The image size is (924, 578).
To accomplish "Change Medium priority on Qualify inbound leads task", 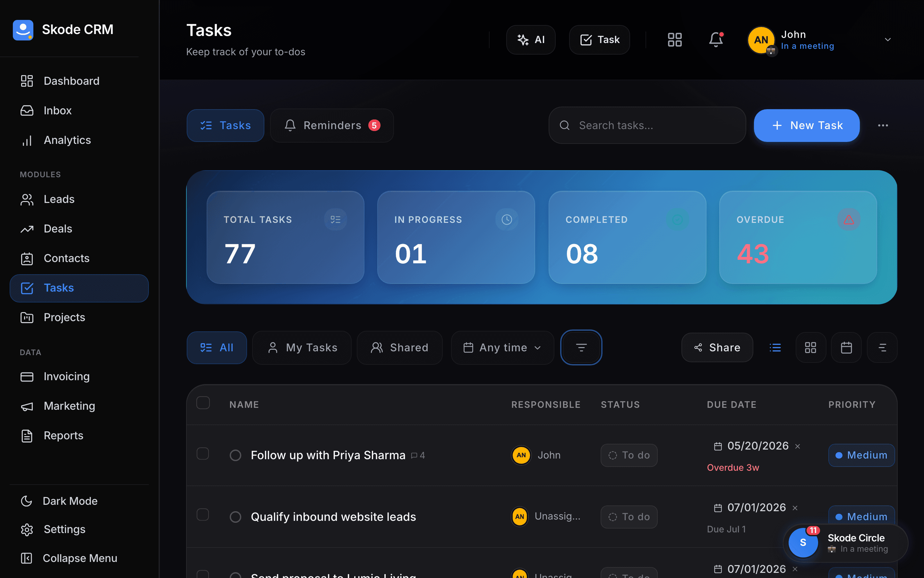I will click(x=861, y=515).
